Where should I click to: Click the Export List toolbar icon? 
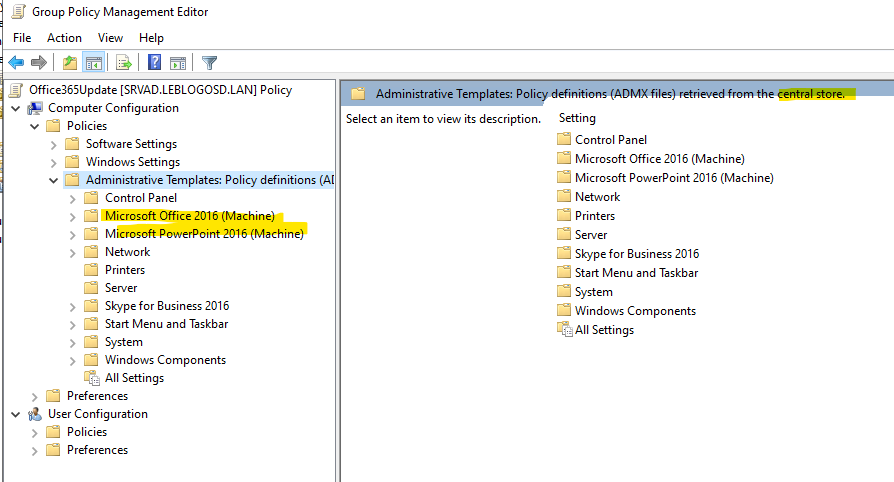tap(124, 62)
